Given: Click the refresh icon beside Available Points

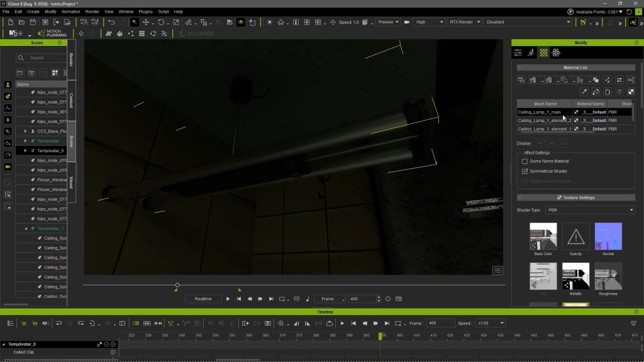Looking at the screenshot, I should coord(629,12).
